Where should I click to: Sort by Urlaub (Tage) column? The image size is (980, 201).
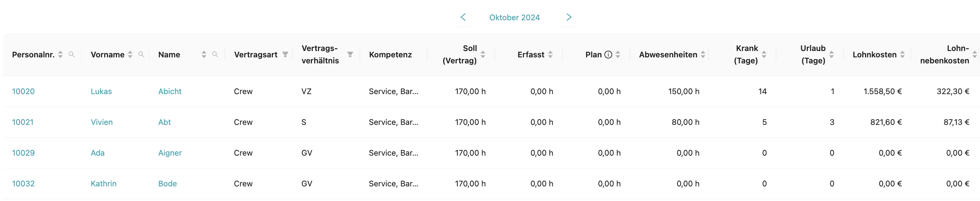click(x=832, y=54)
